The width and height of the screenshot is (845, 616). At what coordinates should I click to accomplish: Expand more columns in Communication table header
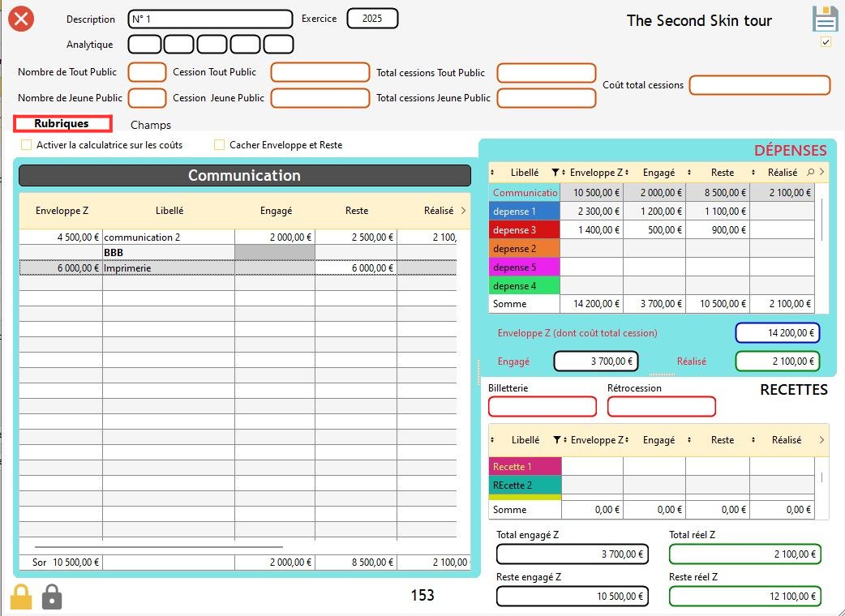(x=463, y=211)
